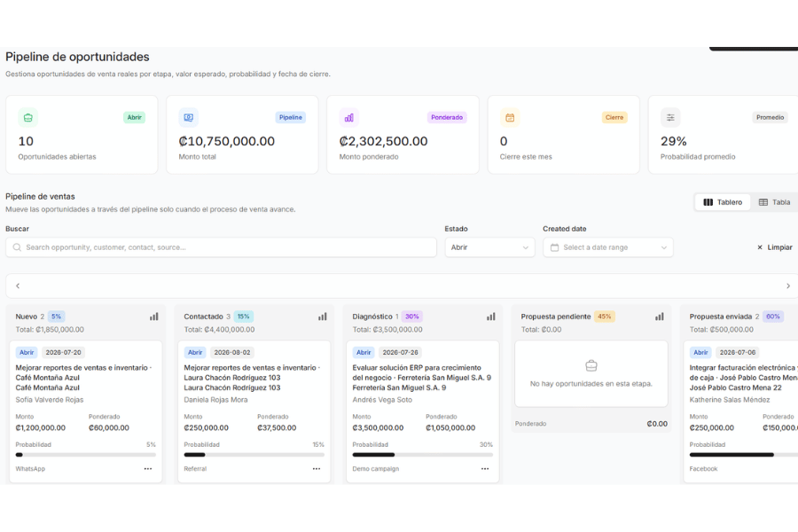Click Andrés Vega Soto contact name

[382, 400]
